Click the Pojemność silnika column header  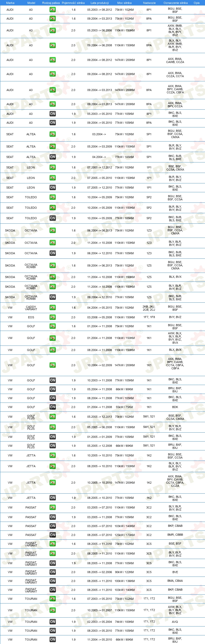(73, 3)
